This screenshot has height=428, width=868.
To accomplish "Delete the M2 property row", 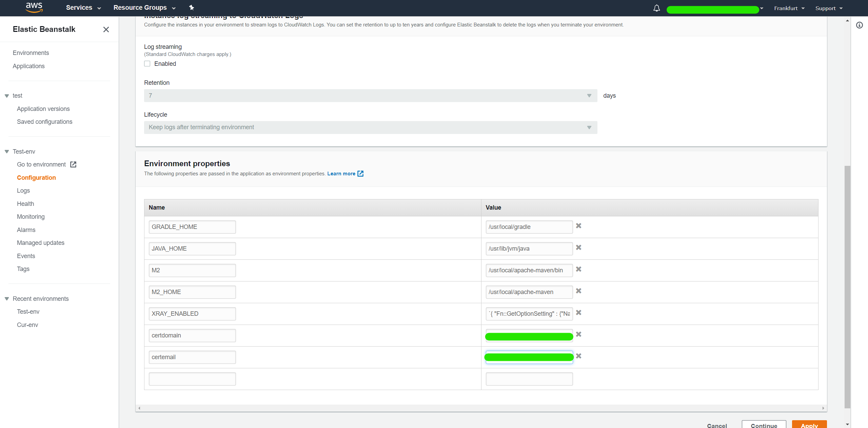I will (579, 269).
